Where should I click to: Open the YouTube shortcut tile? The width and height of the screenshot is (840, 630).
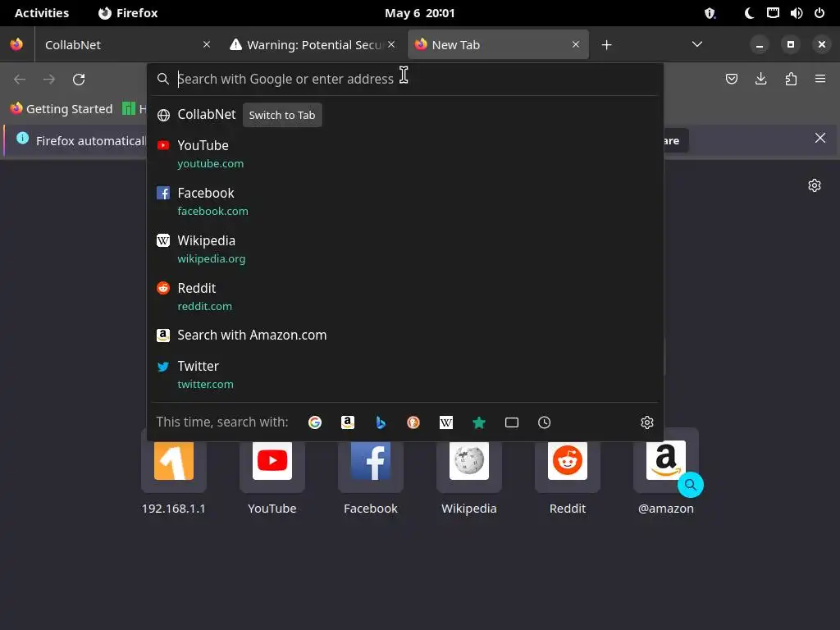point(272,472)
